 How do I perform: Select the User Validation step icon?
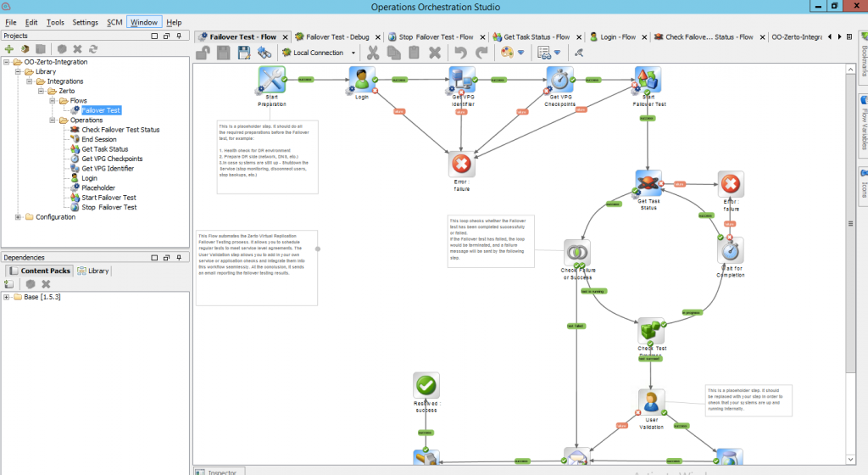point(651,402)
